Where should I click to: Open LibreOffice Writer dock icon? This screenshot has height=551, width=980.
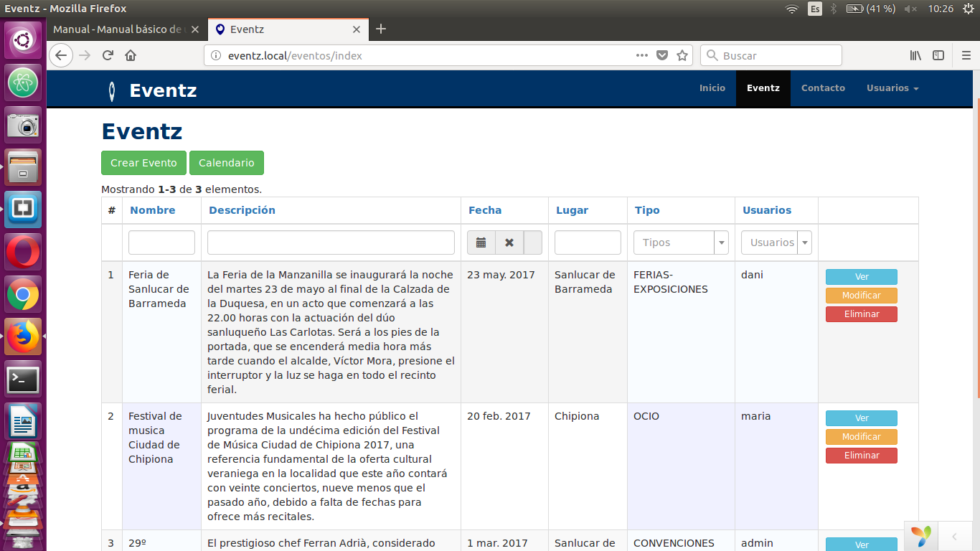click(24, 421)
